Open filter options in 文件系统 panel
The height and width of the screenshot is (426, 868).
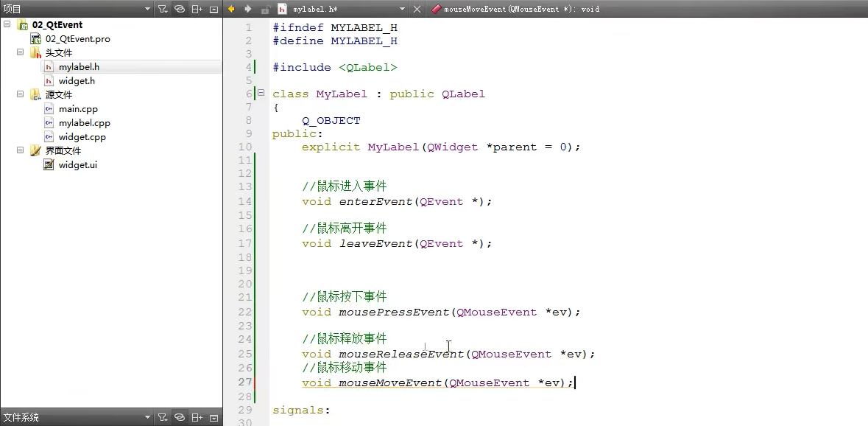pos(163,417)
